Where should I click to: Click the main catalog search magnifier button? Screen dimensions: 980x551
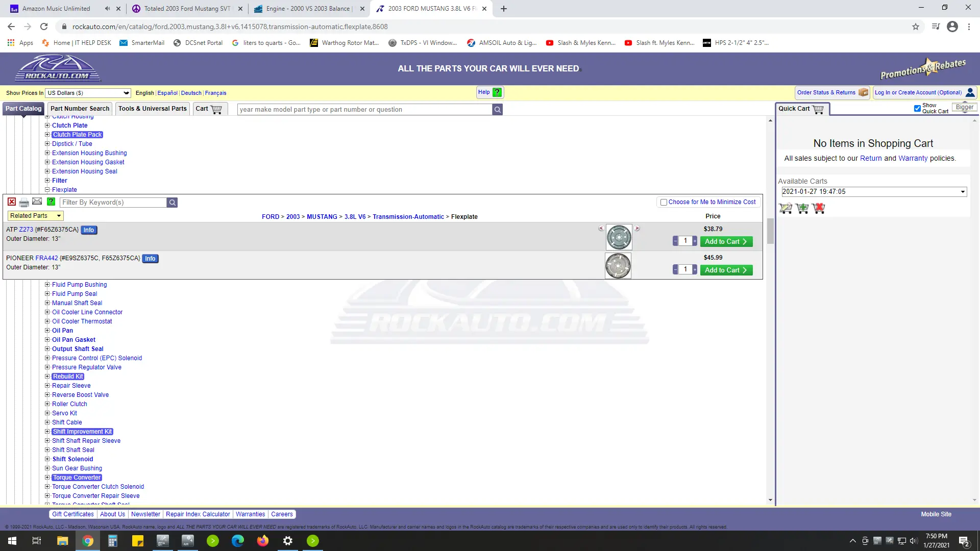pyautogui.click(x=498, y=109)
